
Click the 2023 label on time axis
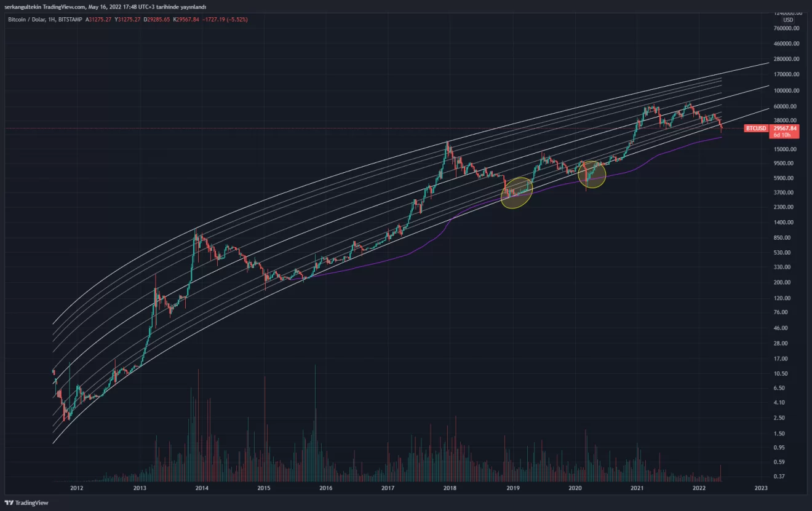coord(761,488)
